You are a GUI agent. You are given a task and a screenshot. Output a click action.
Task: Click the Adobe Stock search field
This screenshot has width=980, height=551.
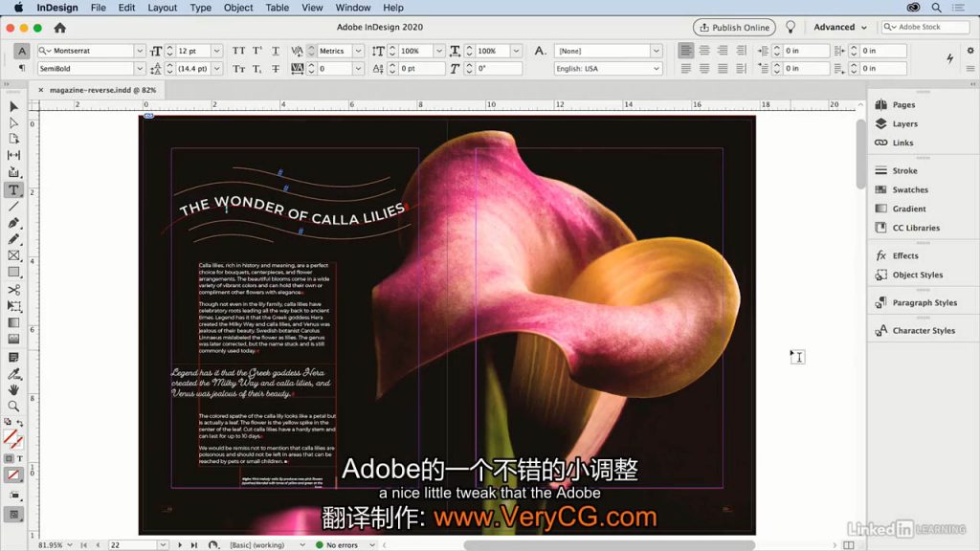925,27
